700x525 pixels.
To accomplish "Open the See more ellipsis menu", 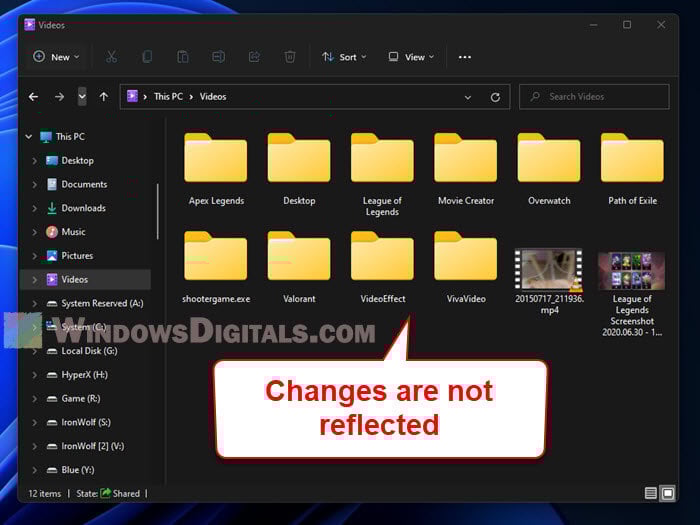I will [465, 57].
